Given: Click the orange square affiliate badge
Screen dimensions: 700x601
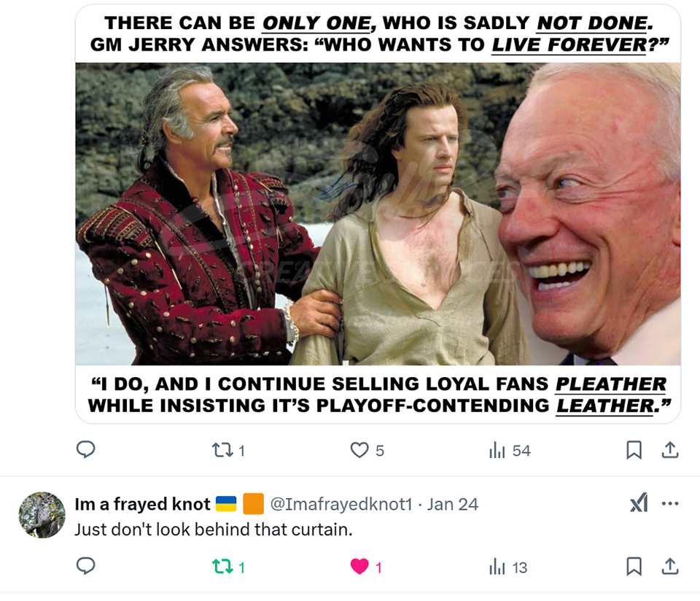Looking at the screenshot, I should coord(253,504).
